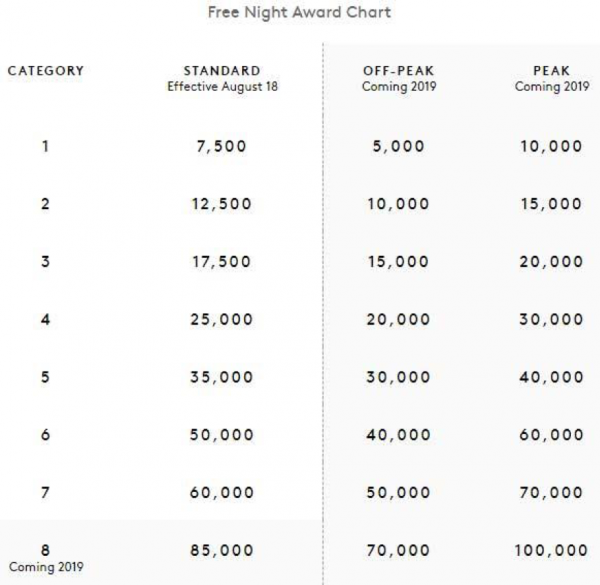Select Category 4 peak value 30,000
This screenshot has height=585, width=600.
(x=552, y=320)
